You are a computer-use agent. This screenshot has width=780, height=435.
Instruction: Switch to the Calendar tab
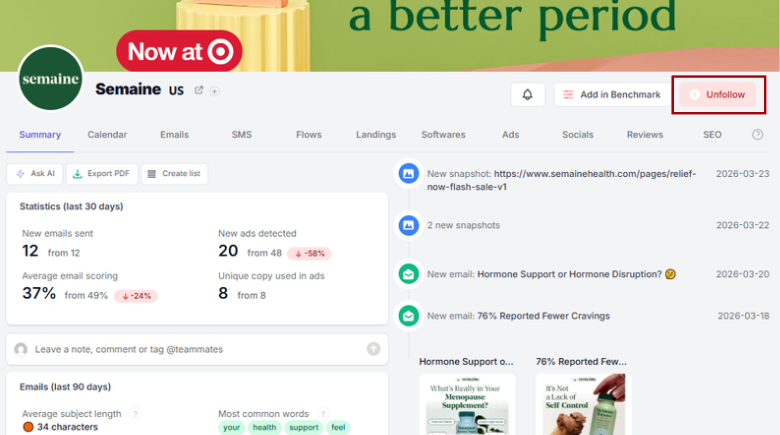point(107,134)
